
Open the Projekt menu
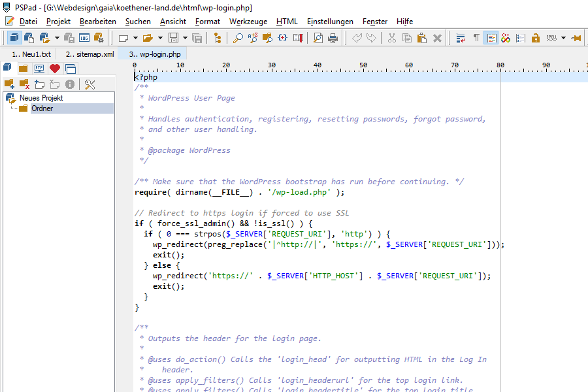[58, 22]
